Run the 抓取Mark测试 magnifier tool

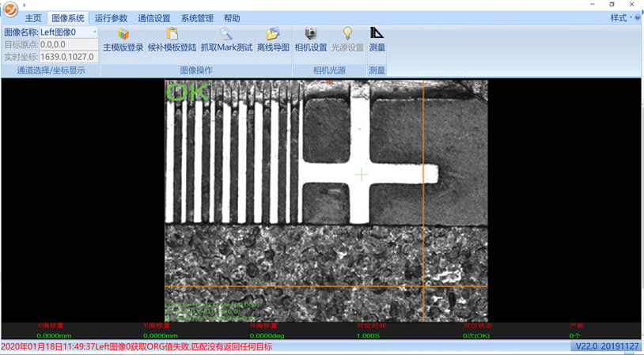pos(226,35)
